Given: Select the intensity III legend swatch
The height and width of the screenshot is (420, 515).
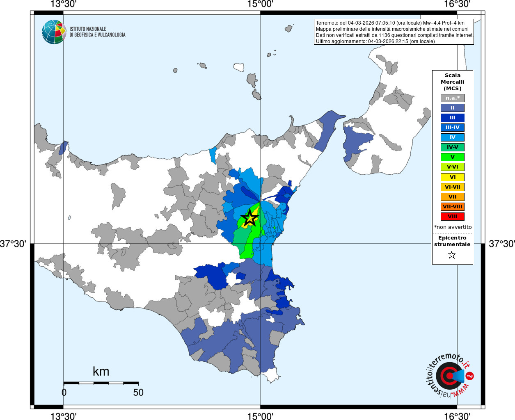Looking at the screenshot, I should 453,118.
